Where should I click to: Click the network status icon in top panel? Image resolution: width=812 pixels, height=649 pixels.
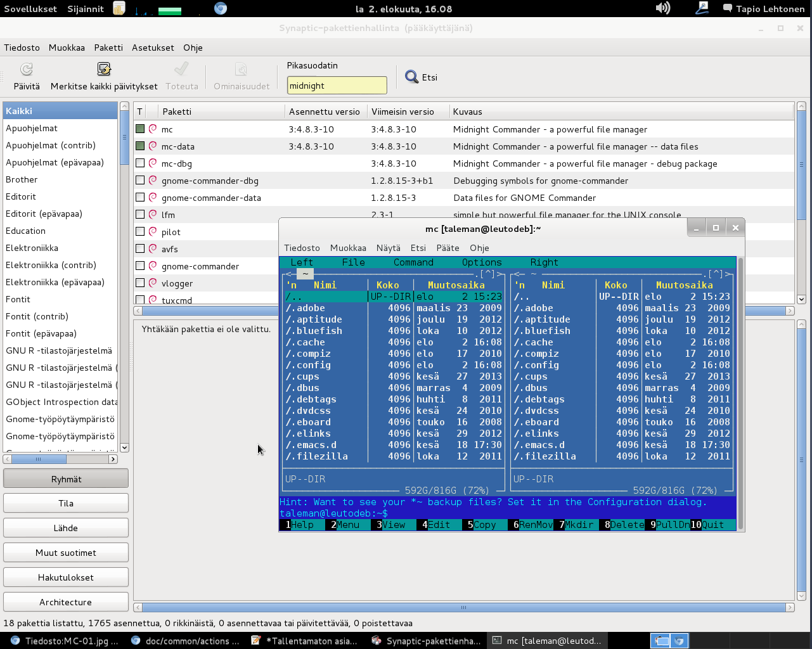pos(702,8)
